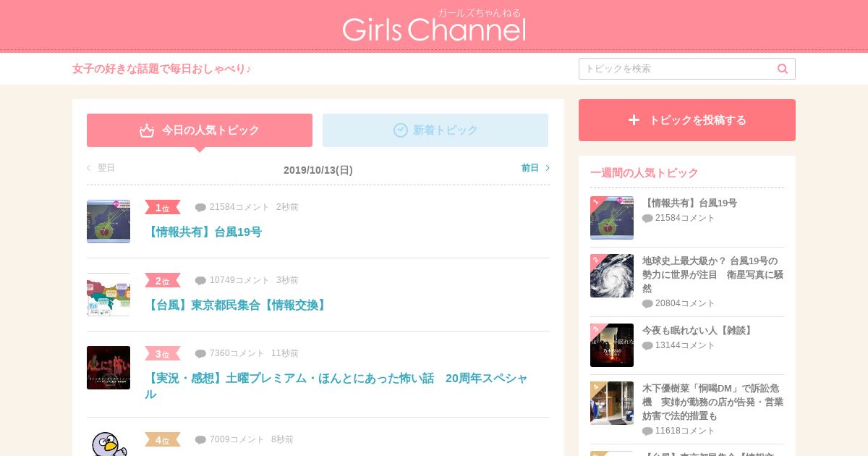Click right chevron beside 前日
The width and height of the screenshot is (868, 456).
click(548, 168)
